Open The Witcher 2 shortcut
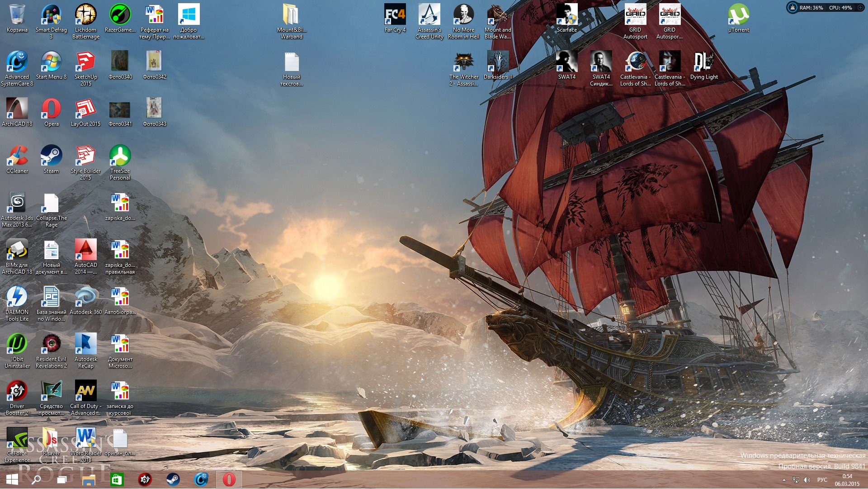868x489 pixels. click(464, 68)
